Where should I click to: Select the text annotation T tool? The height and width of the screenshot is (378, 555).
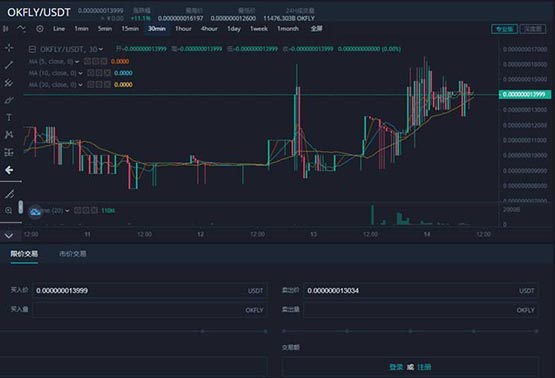[x=9, y=117]
